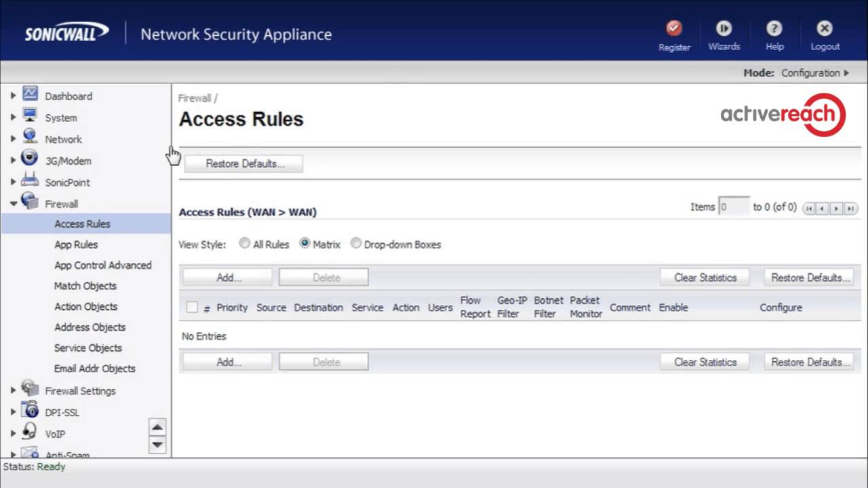This screenshot has height=488, width=868.
Task: Click the Dashboard chart icon
Action: (30, 94)
